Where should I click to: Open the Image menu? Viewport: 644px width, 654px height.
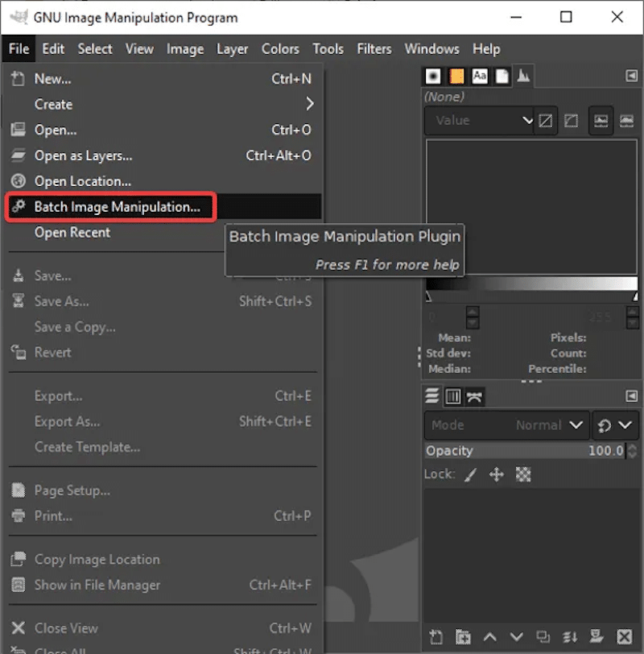185,49
